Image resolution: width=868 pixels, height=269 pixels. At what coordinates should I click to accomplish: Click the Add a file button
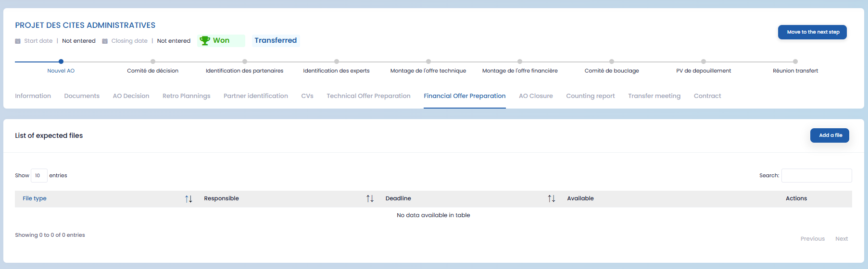830,135
